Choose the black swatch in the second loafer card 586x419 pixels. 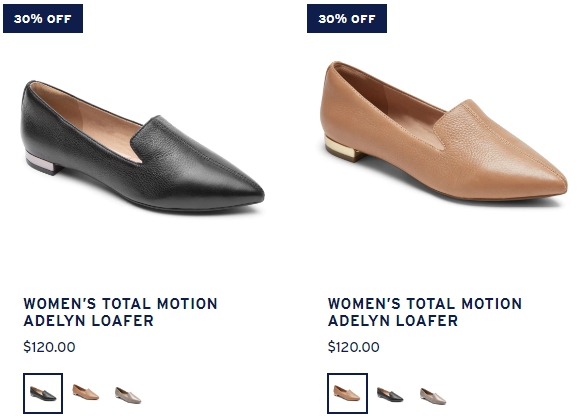390,395
